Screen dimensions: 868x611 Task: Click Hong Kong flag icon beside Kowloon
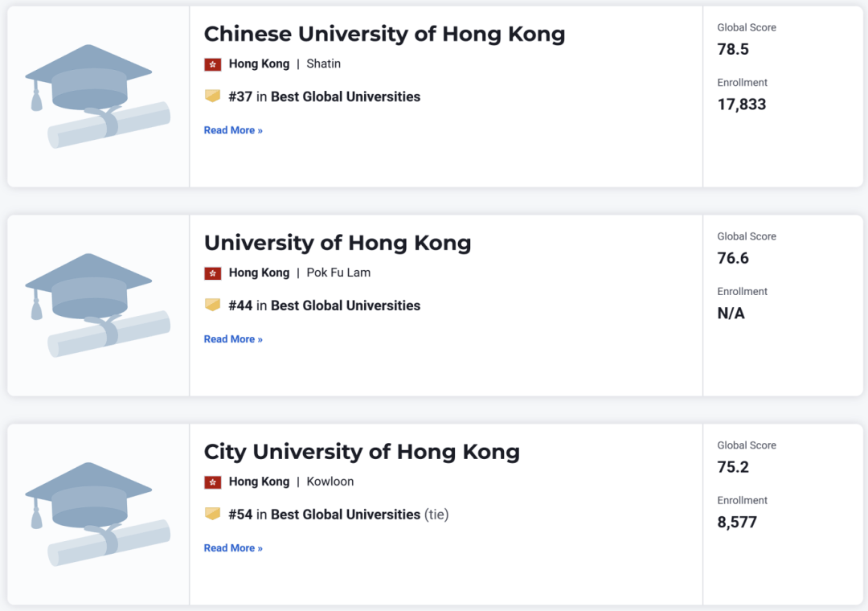click(x=212, y=482)
